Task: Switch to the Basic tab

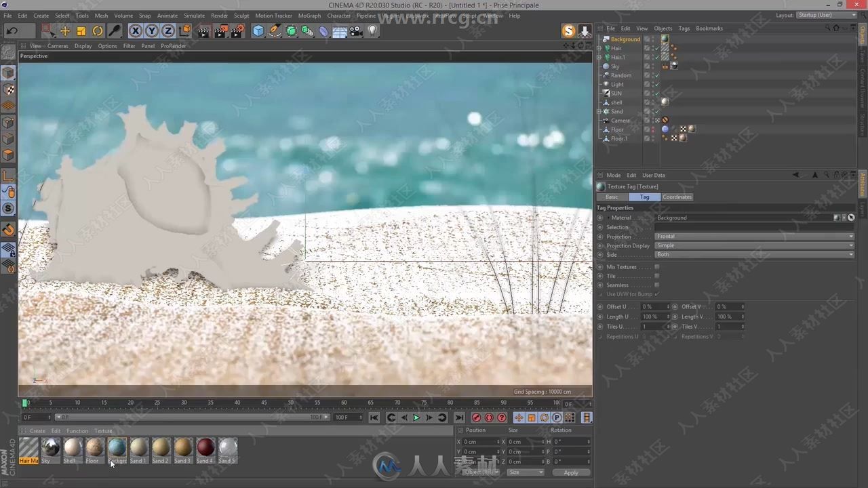Action: pyautogui.click(x=612, y=197)
